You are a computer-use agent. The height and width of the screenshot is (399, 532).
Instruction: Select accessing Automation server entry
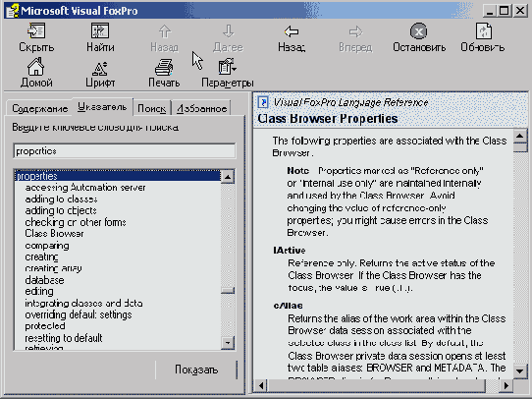point(85,188)
